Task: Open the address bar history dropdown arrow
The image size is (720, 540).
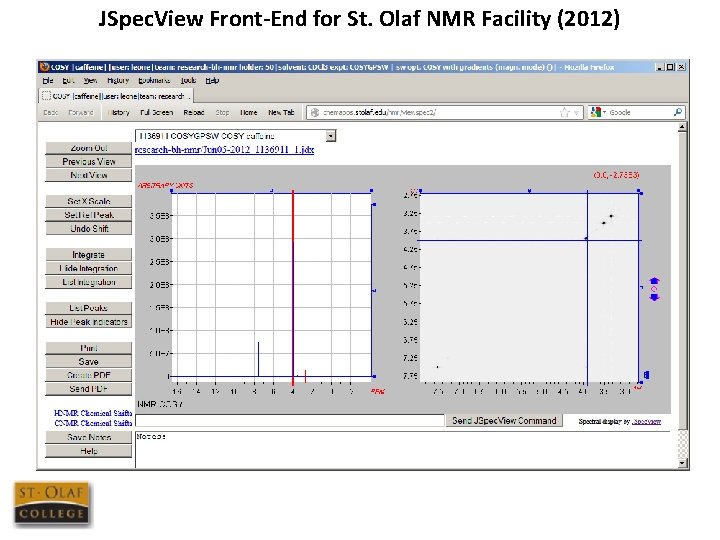Action: pos(576,113)
